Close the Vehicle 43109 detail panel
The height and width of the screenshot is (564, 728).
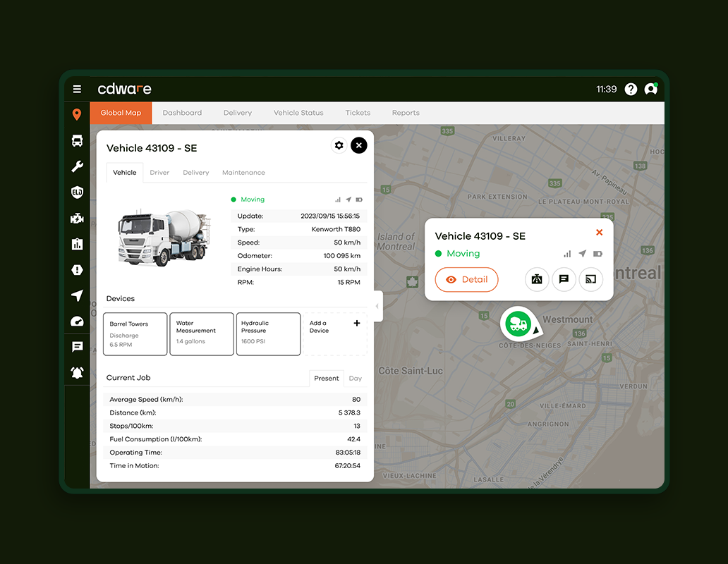359,146
